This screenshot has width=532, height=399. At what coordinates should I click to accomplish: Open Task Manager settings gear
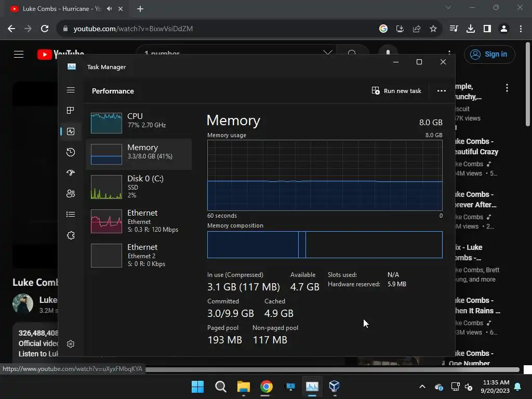71,344
